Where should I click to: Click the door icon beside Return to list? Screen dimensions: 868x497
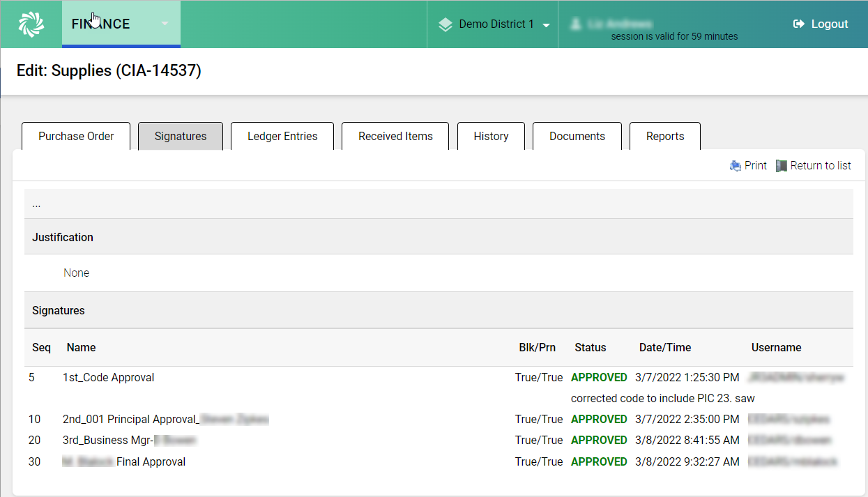point(782,166)
